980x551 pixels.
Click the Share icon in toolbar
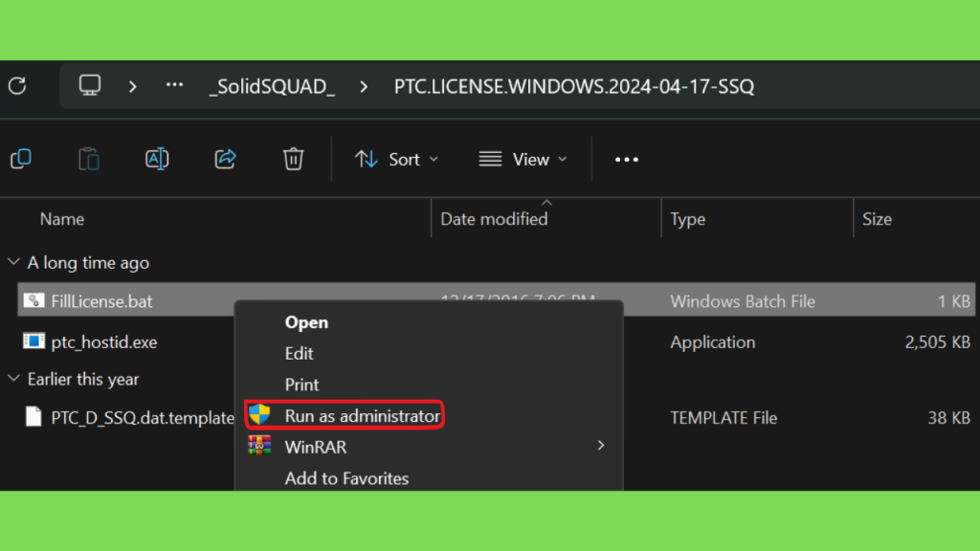tap(226, 159)
